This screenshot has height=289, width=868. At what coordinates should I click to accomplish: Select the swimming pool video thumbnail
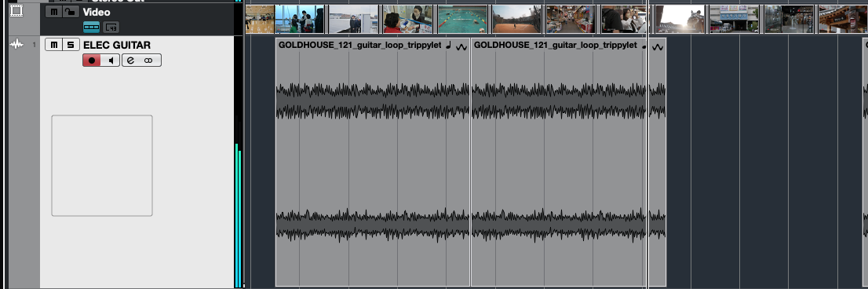tap(463, 20)
